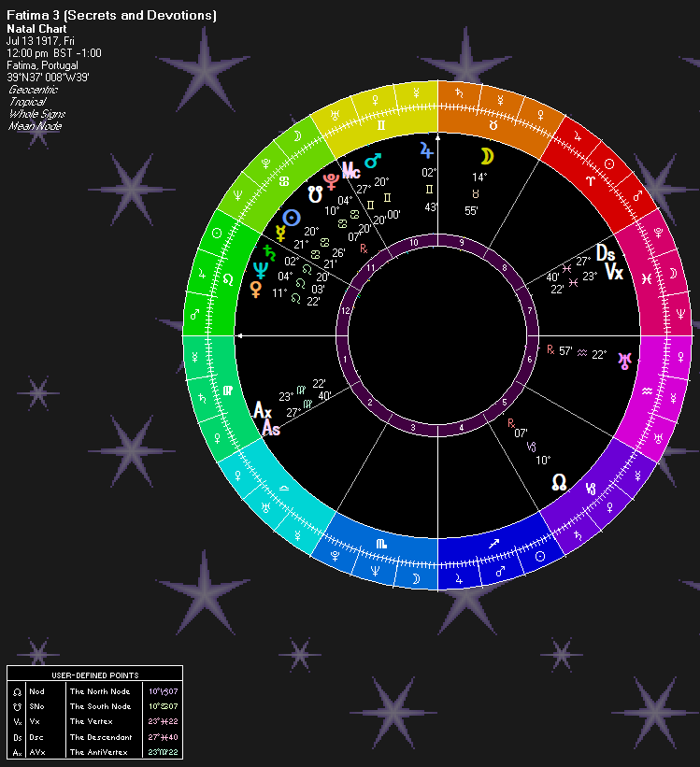The width and height of the screenshot is (700, 767).
Task: Click the Taurus sign glyph on the orange ring
Action: click(x=493, y=125)
